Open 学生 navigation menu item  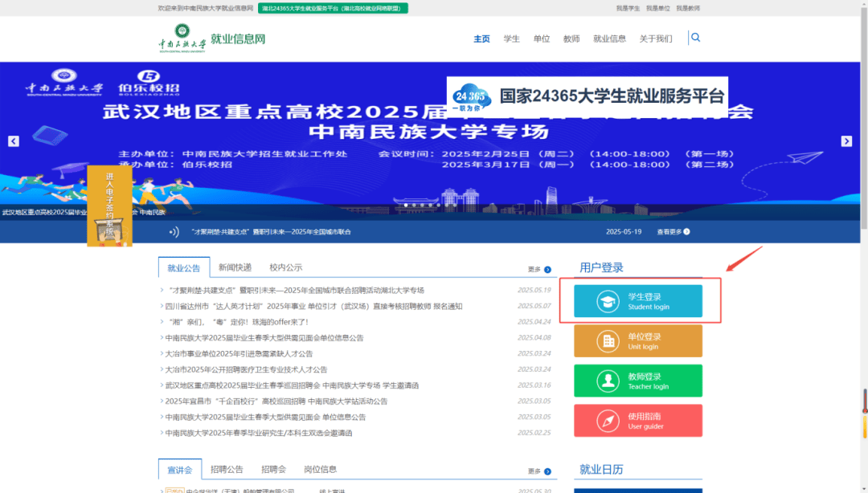(x=511, y=39)
